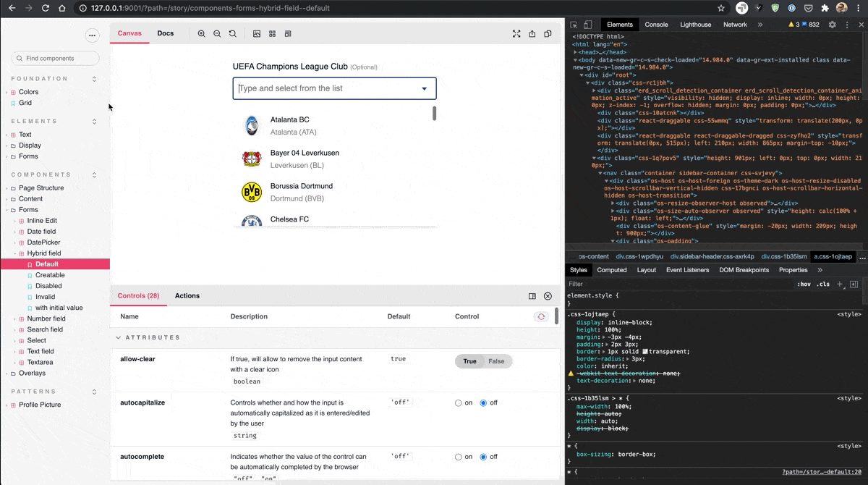Screen dimensions: 868x485
Task: Click the controls panel scrollbar thumb
Action: [556, 316]
